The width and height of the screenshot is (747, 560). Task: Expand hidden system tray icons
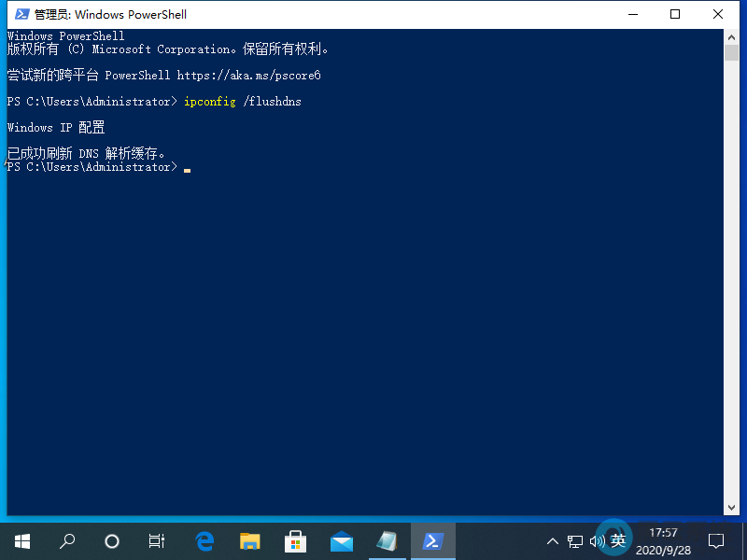pyautogui.click(x=553, y=540)
